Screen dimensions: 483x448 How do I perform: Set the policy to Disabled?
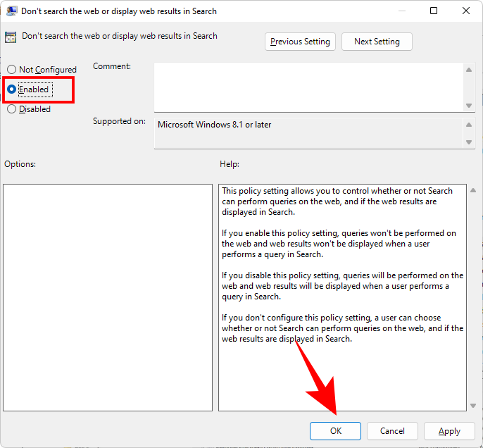point(11,109)
